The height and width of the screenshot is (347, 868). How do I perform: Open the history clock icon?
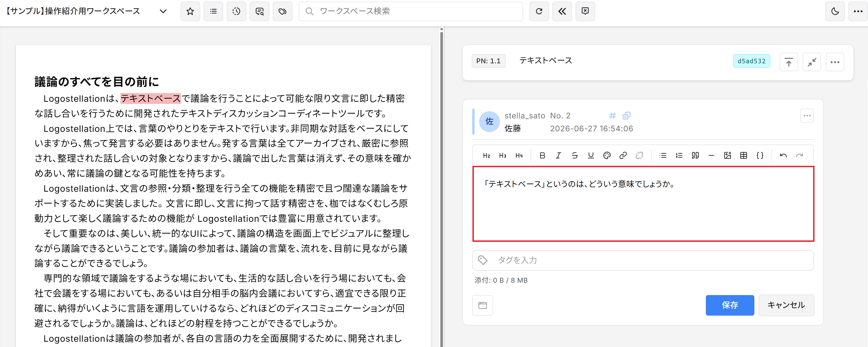pyautogui.click(x=237, y=11)
